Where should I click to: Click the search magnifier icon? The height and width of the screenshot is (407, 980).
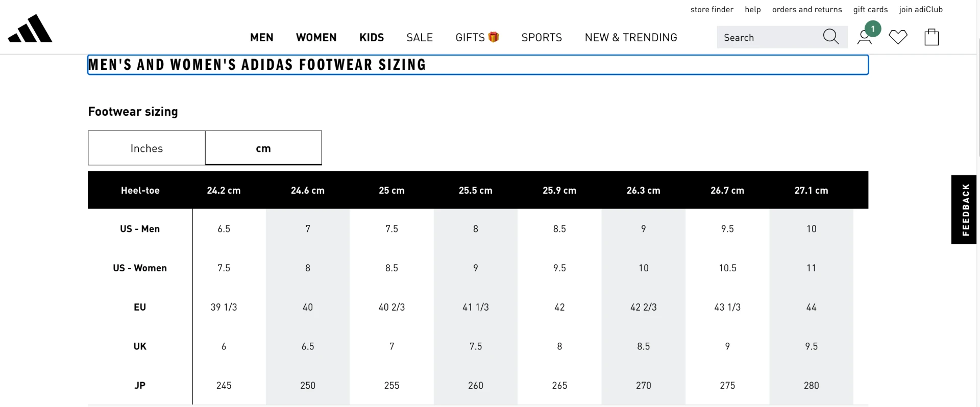tap(830, 37)
